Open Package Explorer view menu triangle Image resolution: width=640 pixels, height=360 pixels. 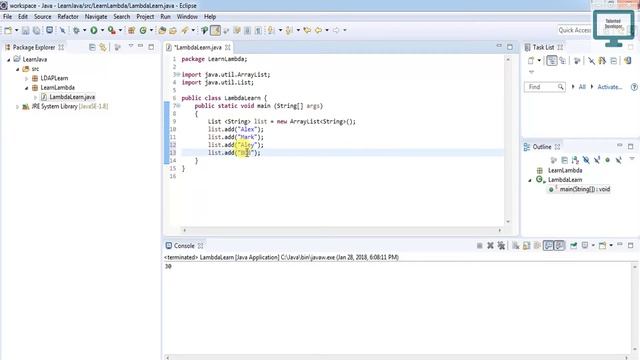tap(131, 46)
